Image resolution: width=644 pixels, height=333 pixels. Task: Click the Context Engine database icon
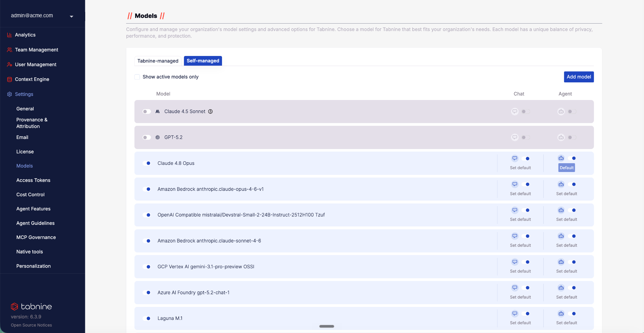[x=9, y=79]
